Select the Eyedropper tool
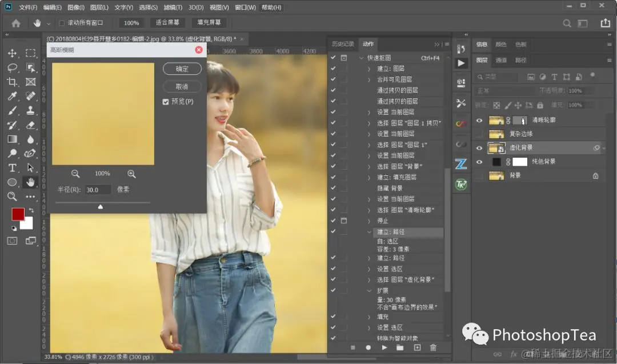The image size is (617, 364). pos(12,96)
